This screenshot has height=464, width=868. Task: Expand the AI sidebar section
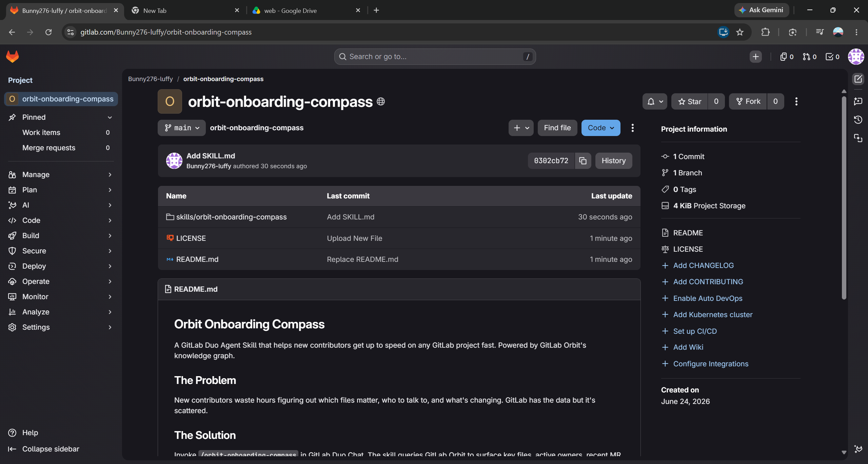(61, 205)
